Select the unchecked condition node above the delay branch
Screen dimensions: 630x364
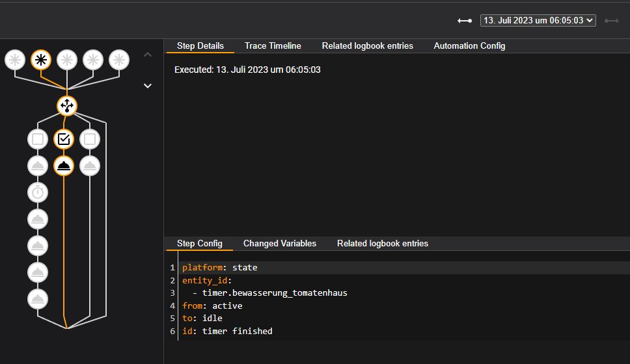tap(38, 139)
